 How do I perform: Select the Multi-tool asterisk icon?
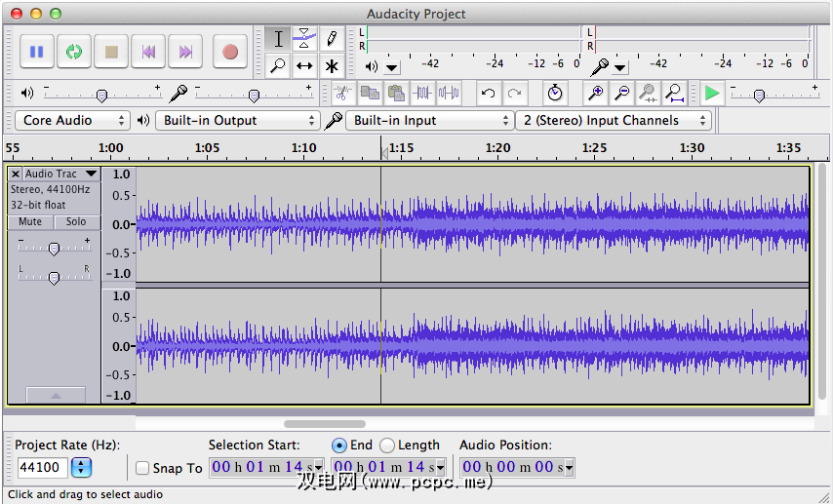[332, 66]
